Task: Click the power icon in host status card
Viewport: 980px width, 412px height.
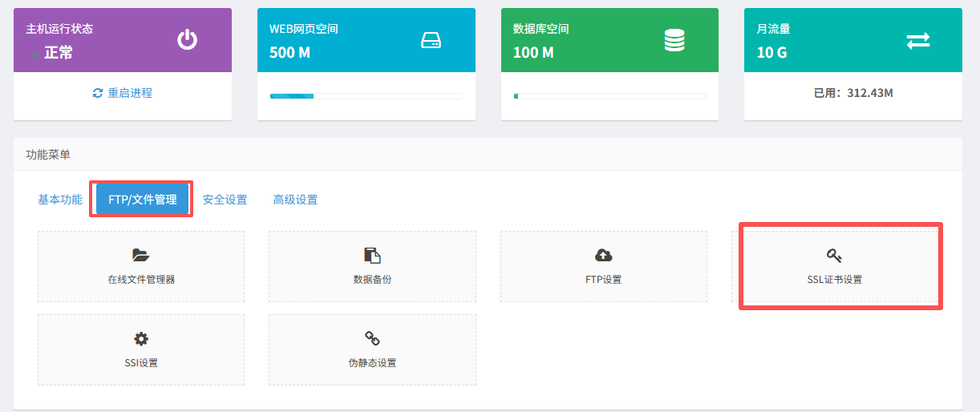Action: (x=187, y=40)
